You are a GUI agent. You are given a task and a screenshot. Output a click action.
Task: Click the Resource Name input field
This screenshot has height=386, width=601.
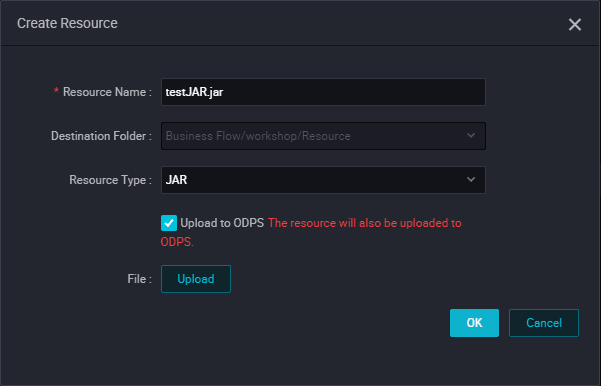point(323,92)
